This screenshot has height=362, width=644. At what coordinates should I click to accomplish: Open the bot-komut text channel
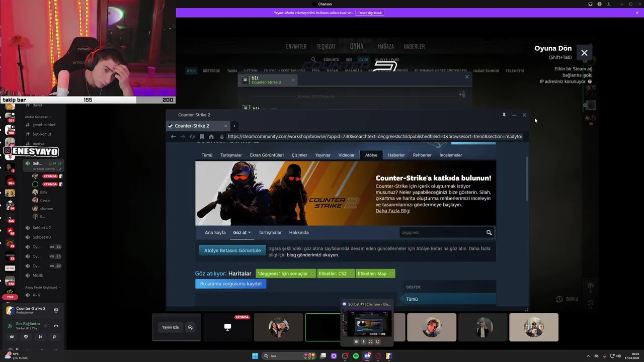click(42, 134)
